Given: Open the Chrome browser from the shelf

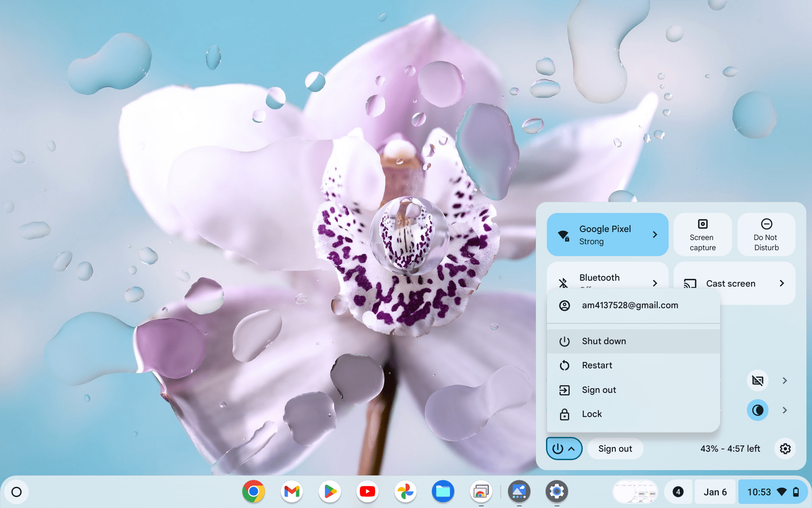Looking at the screenshot, I should 254,491.
